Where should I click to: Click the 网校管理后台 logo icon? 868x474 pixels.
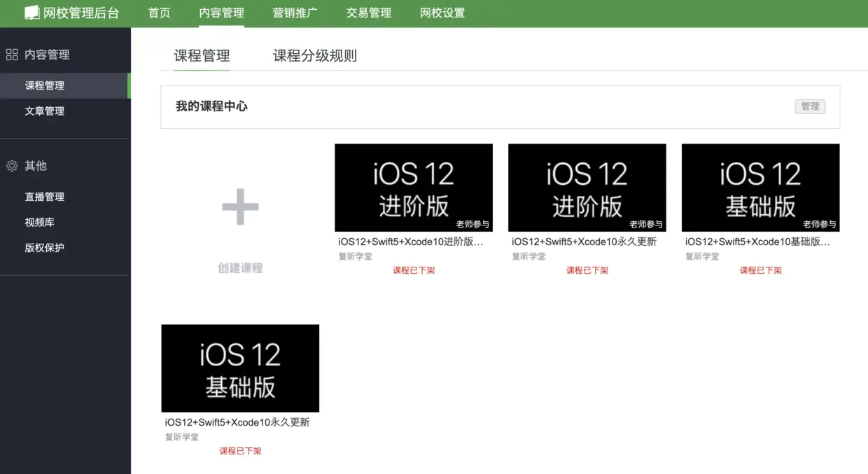(x=32, y=13)
